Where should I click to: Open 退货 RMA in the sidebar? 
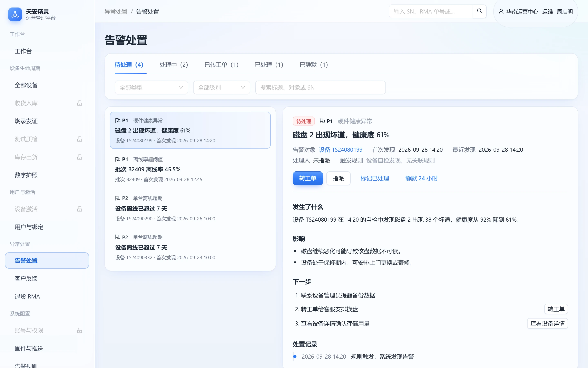[47, 296]
